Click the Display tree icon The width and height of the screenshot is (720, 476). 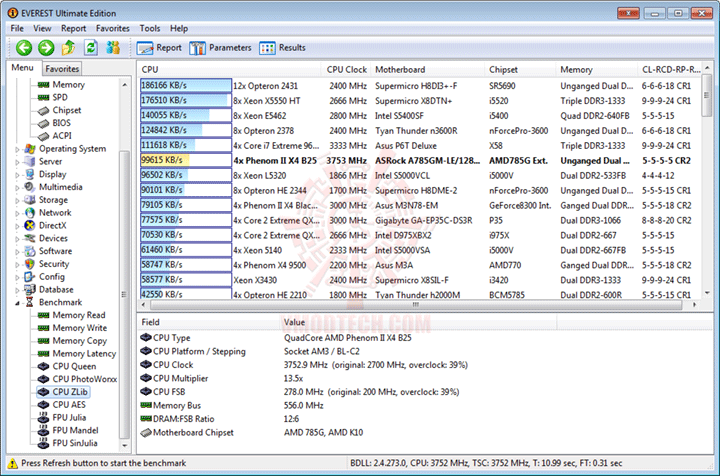pyautogui.click(x=30, y=174)
